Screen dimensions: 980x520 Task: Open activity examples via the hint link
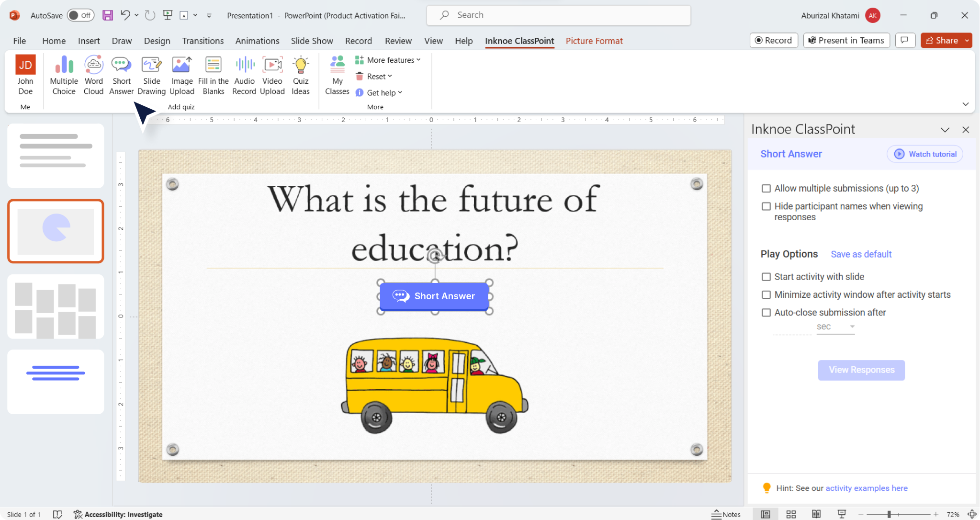coord(866,488)
